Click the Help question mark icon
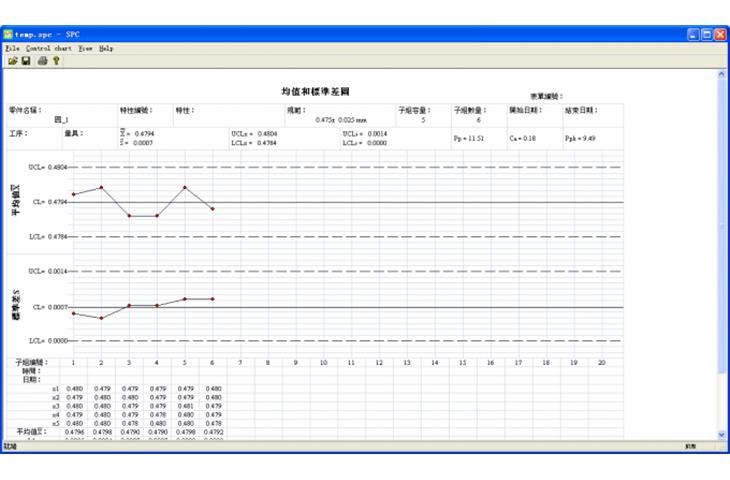Screen dimensions: 730x480 [56, 61]
